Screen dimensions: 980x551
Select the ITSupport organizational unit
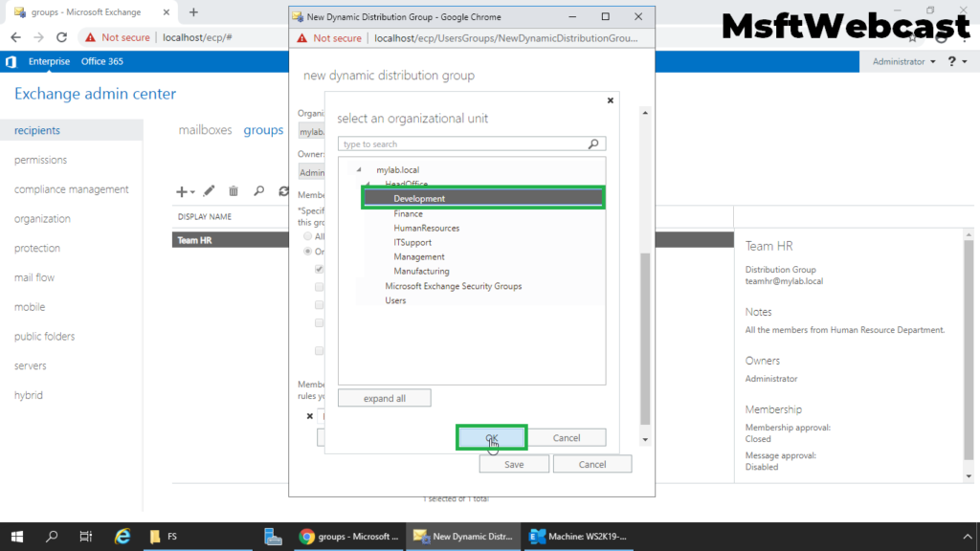click(412, 242)
